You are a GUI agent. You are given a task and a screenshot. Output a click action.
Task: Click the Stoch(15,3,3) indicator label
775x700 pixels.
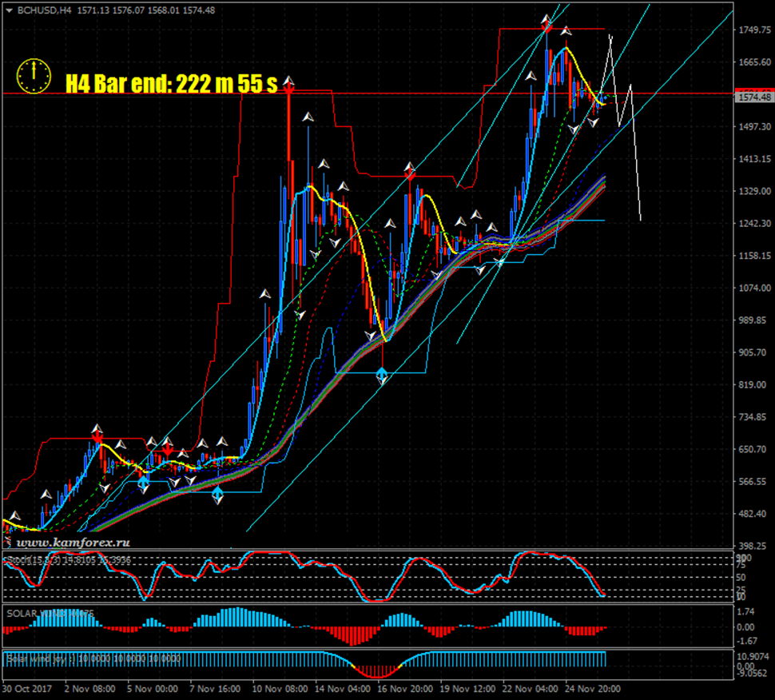point(69,560)
